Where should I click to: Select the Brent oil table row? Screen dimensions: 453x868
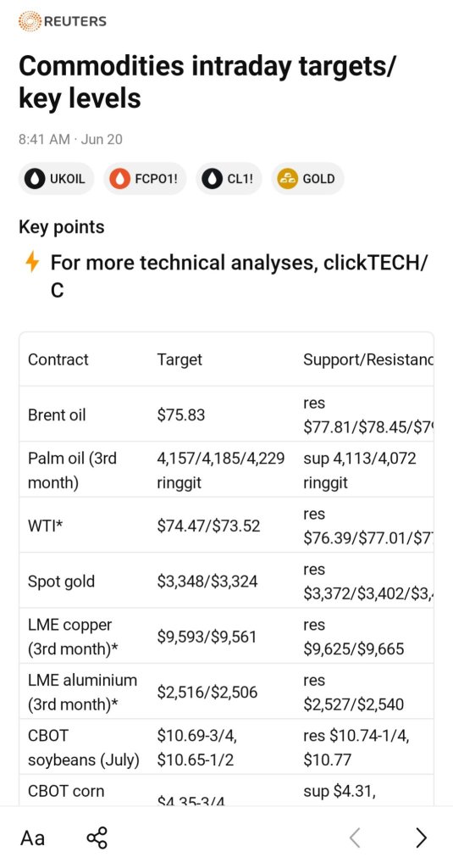tap(226, 414)
